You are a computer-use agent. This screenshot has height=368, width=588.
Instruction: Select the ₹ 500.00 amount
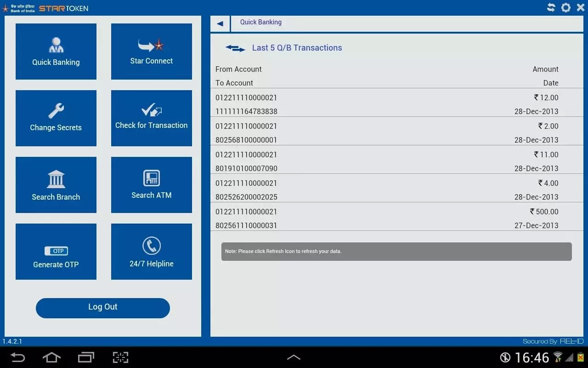(544, 212)
